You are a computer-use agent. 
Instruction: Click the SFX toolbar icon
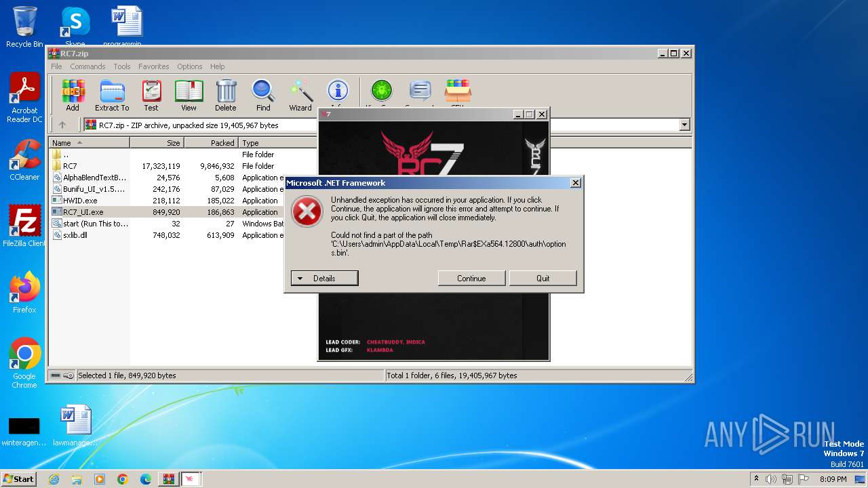click(458, 91)
